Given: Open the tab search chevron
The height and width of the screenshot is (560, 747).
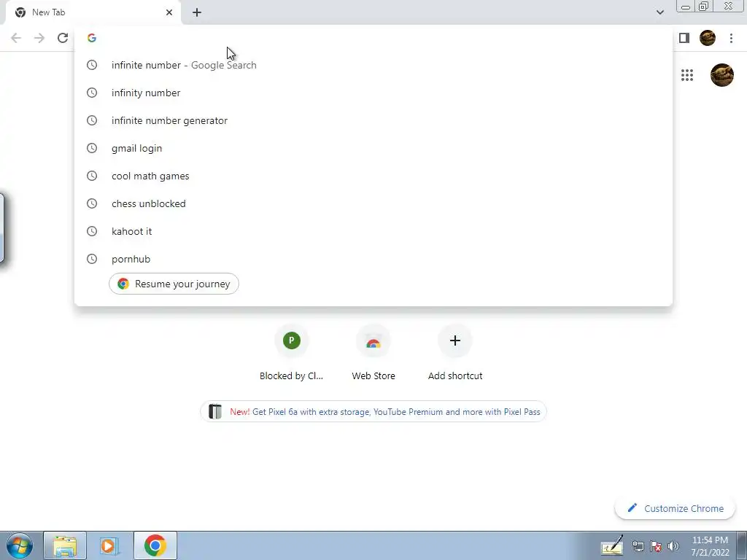Looking at the screenshot, I should (659, 12).
